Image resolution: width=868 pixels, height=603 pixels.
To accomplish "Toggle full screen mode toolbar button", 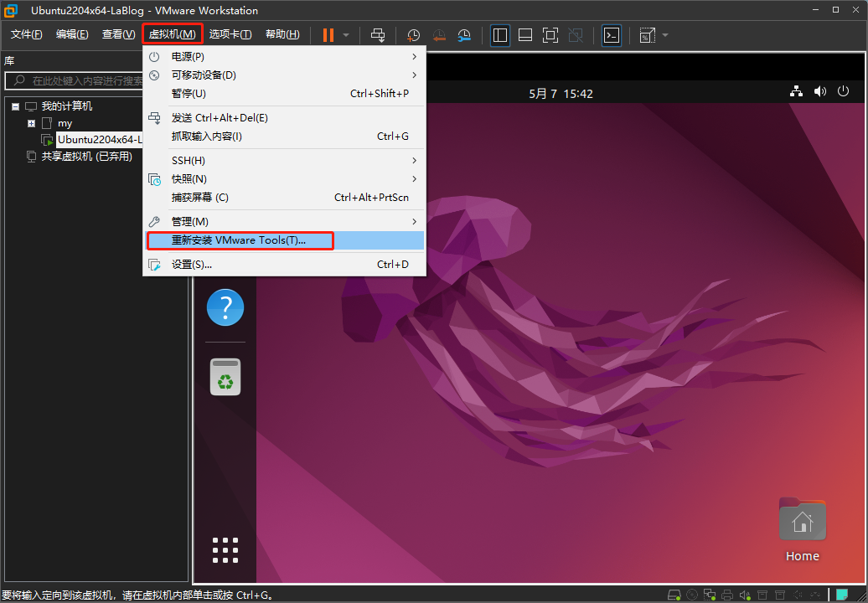I will click(x=550, y=35).
